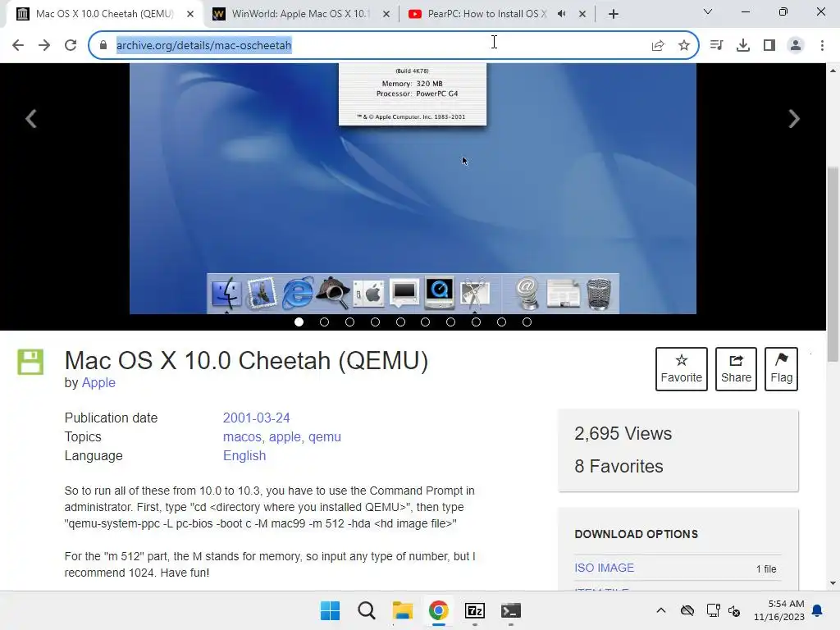This screenshot has width=840, height=630.
Task: Open Windows taskbar search
Action: tap(367, 610)
